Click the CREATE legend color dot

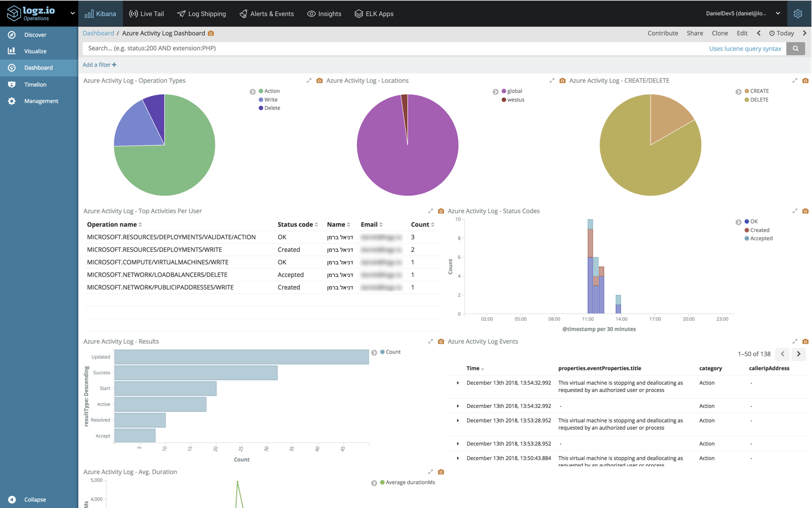[x=747, y=91]
